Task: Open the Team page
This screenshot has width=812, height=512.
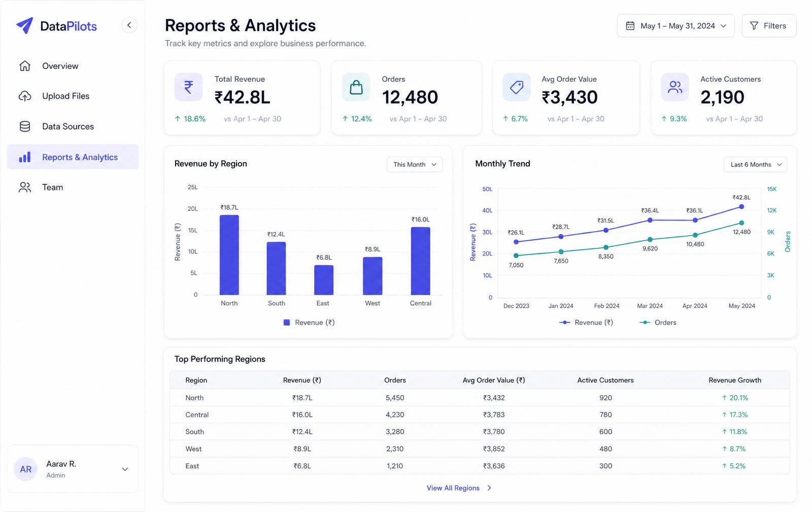Action: (x=73, y=187)
